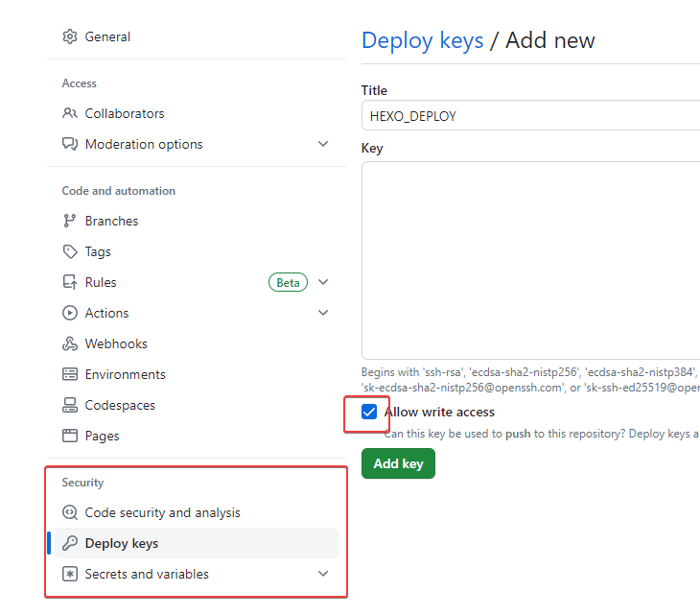Expand the Rules section chevron

tap(323, 282)
